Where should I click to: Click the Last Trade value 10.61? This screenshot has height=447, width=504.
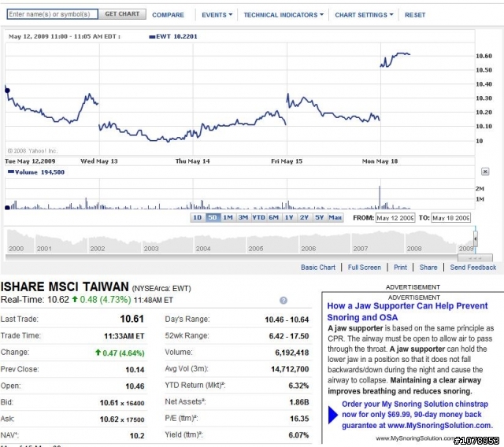point(132,319)
